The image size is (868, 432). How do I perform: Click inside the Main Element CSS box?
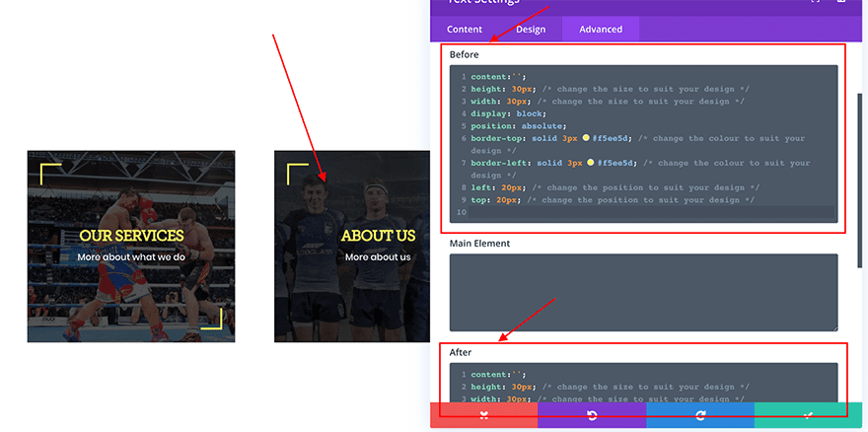(x=643, y=292)
